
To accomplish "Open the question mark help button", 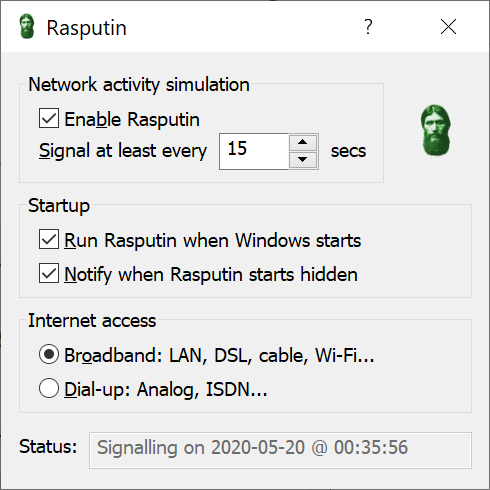I will (x=368, y=27).
